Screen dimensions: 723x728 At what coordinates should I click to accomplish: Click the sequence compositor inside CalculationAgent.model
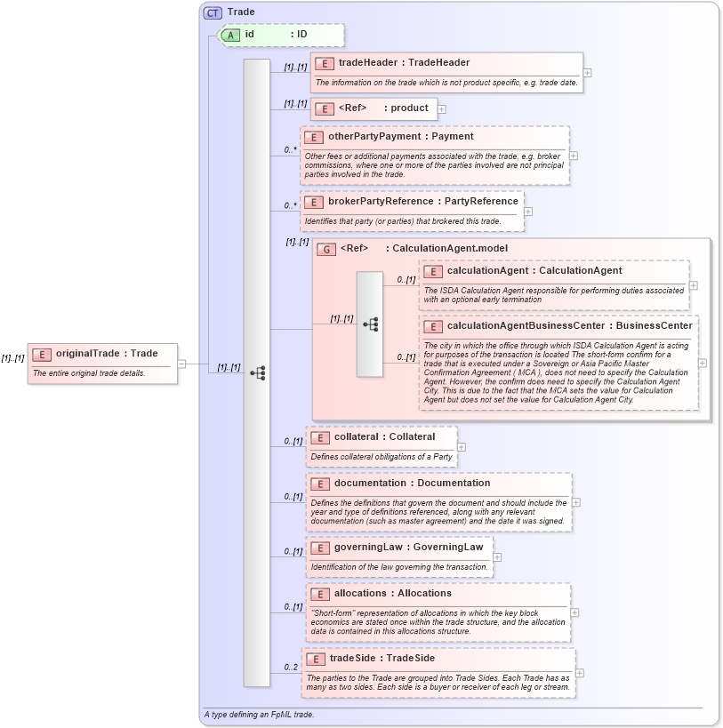[x=369, y=324]
